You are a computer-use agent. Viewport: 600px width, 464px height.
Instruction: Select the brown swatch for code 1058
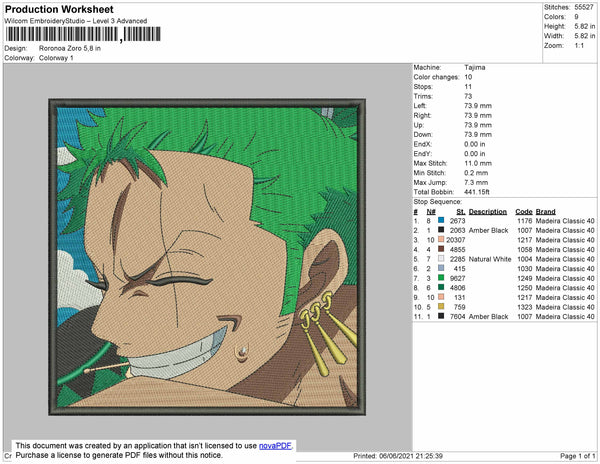441,249
